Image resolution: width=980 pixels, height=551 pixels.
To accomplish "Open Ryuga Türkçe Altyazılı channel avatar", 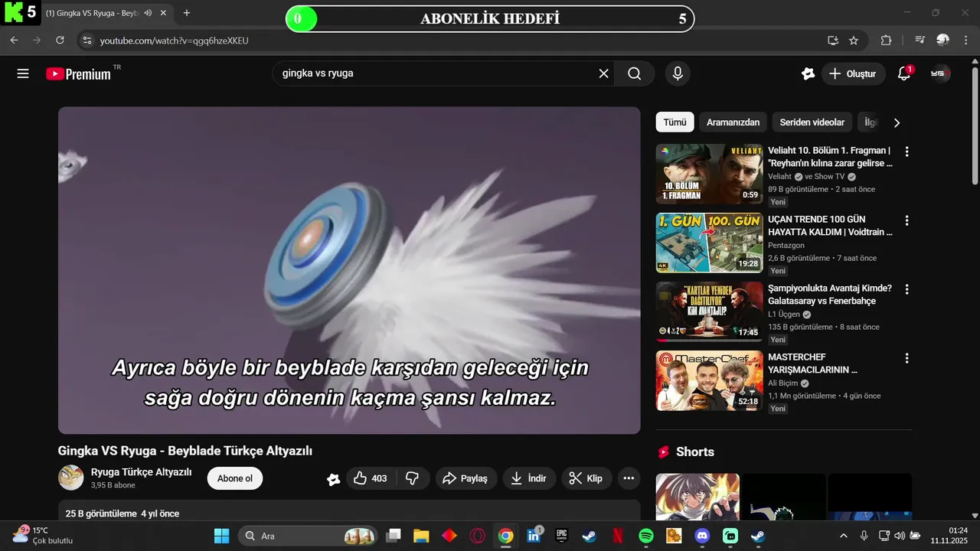I will coord(71,478).
